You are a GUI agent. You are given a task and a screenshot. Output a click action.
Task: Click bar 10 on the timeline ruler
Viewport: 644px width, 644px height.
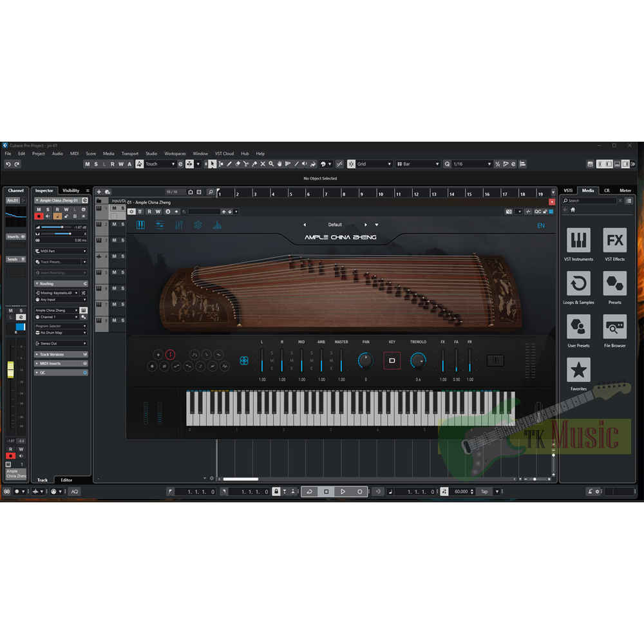coord(381,194)
